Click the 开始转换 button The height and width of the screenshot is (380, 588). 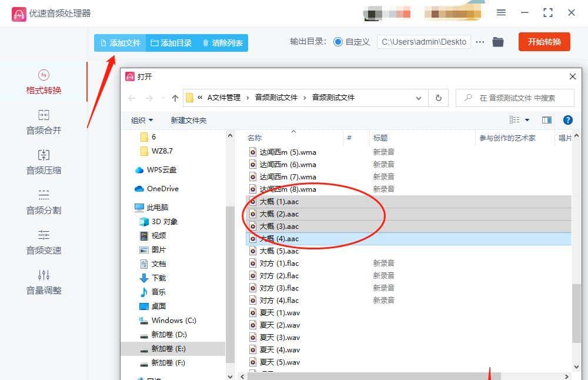coord(544,42)
